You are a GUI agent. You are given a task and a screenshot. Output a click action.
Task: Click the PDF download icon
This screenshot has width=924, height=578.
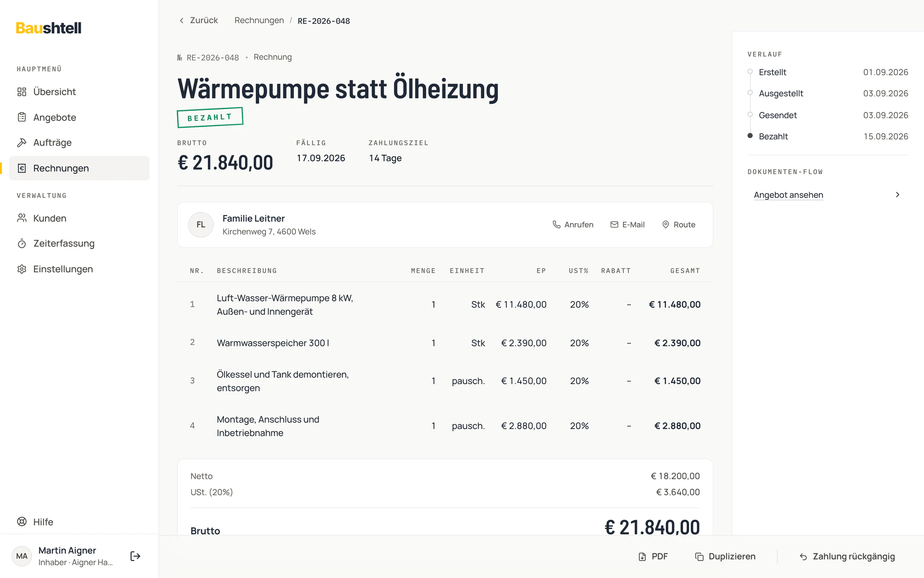click(x=642, y=557)
